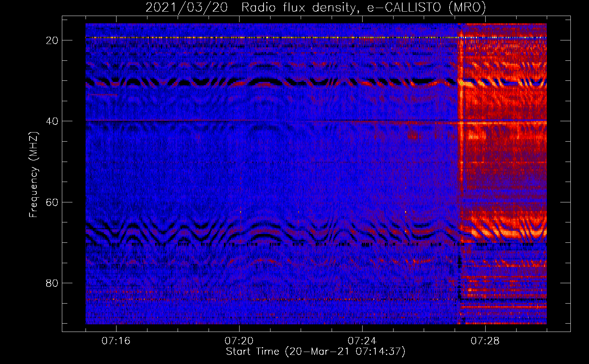589x364 pixels.
Task: Click the time tick label '07:24'
Action: [x=362, y=341]
